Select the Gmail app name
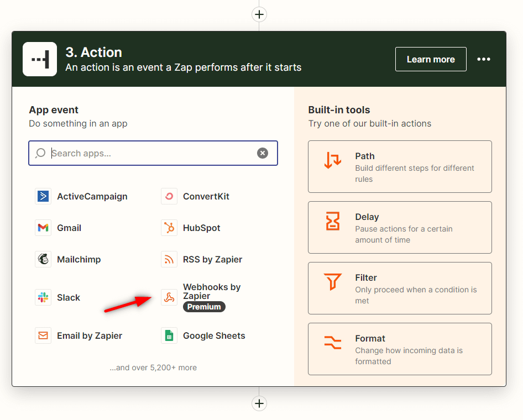 [69, 228]
